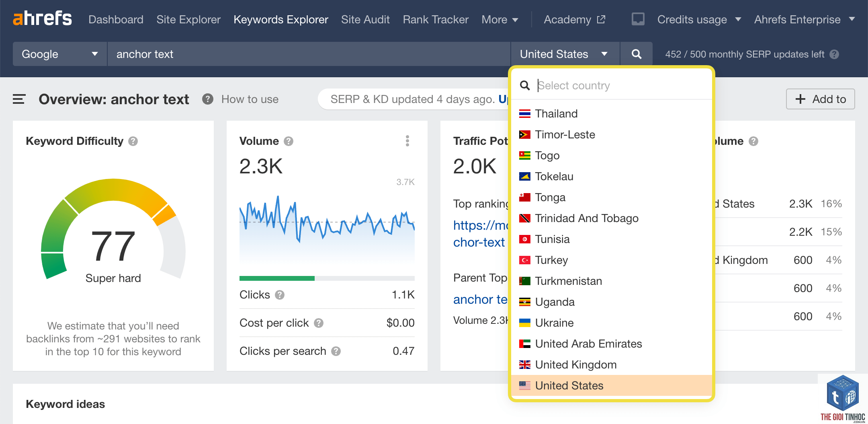Click the Ukraine flag icon
The height and width of the screenshot is (424, 868).
[524, 323]
